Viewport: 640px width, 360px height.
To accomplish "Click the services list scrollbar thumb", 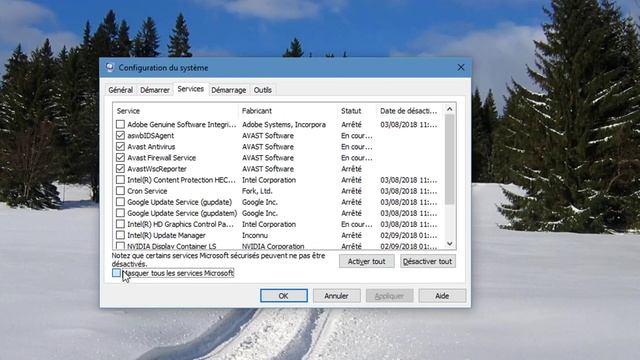I will [x=449, y=159].
